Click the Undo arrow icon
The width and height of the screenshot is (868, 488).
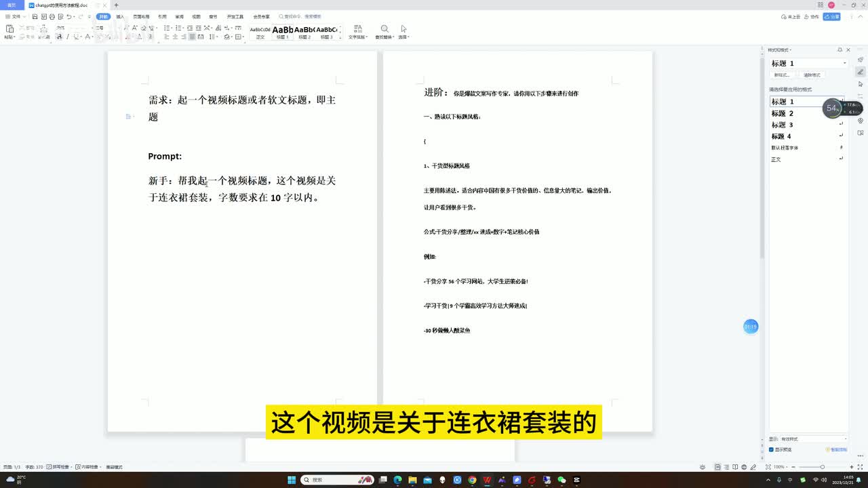pyautogui.click(x=69, y=16)
